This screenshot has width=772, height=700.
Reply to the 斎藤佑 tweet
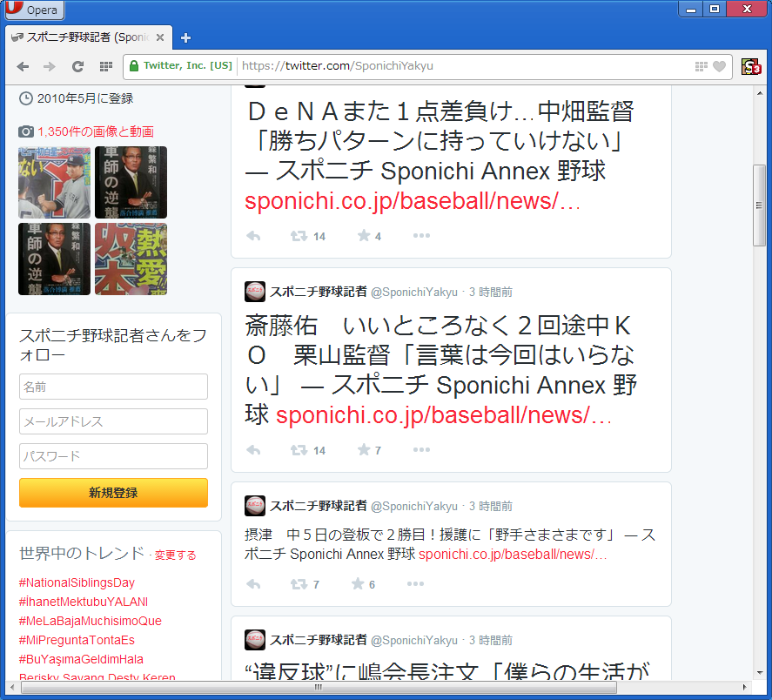click(253, 450)
